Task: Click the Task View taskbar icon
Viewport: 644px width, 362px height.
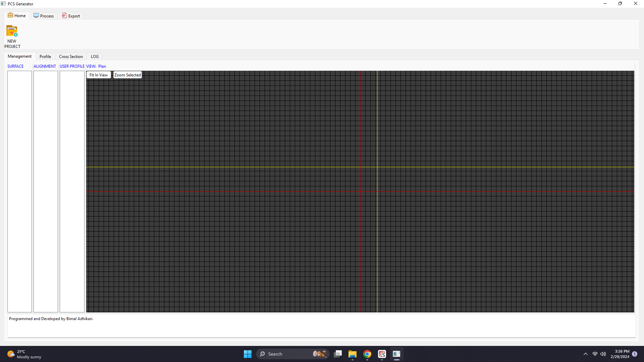Action: [x=338, y=354]
